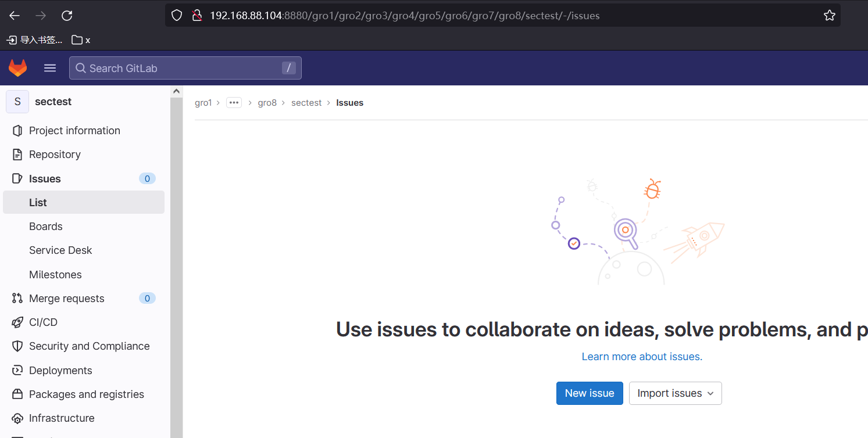
Task: Click the Project information icon
Action: [17, 131]
